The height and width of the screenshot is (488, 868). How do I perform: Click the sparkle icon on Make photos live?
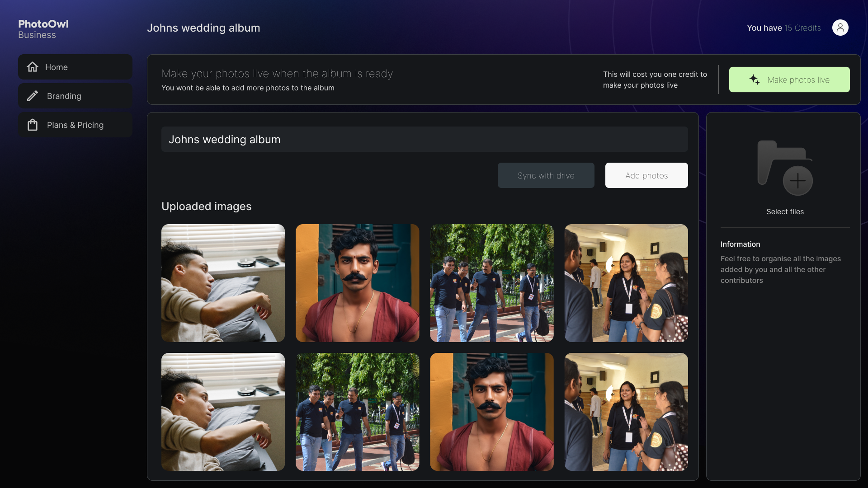pos(754,80)
